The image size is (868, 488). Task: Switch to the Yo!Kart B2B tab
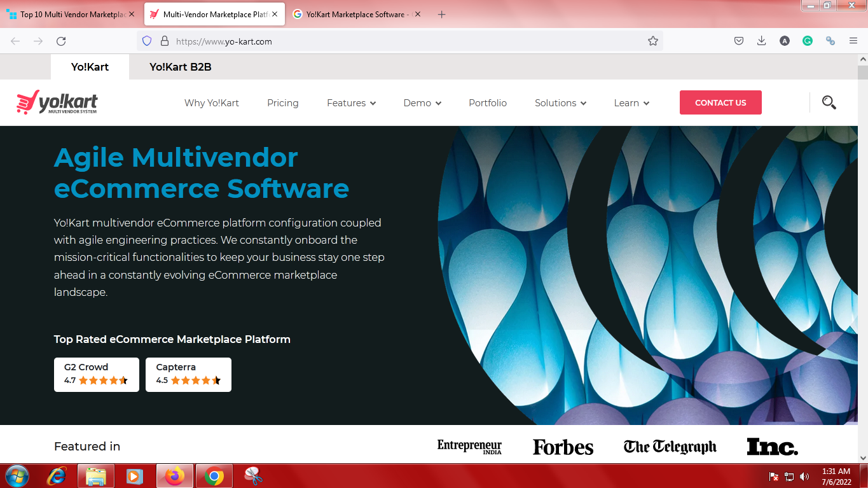click(x=181, y=67)
